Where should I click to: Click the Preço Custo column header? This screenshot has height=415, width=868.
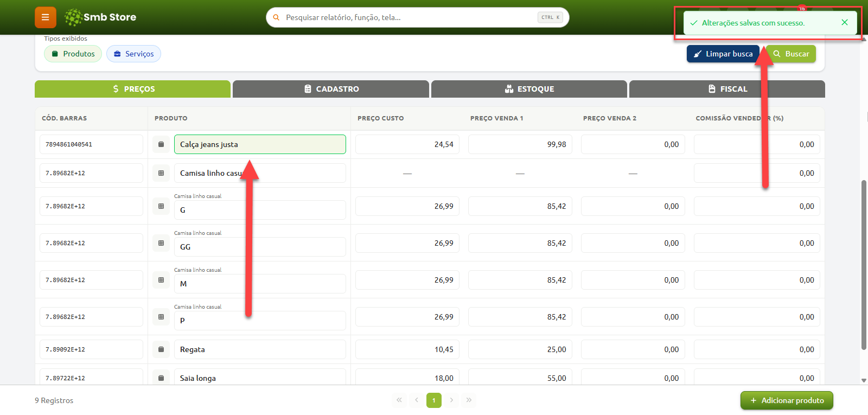pos(381,118)
